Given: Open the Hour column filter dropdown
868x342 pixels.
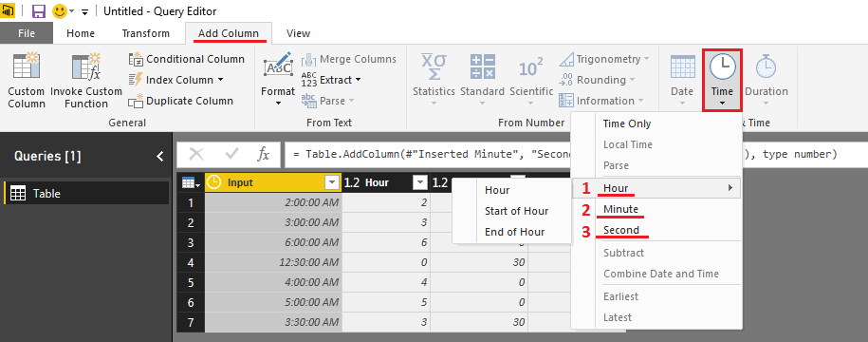Looking at the screenshot, I should (x=420, y=182).
